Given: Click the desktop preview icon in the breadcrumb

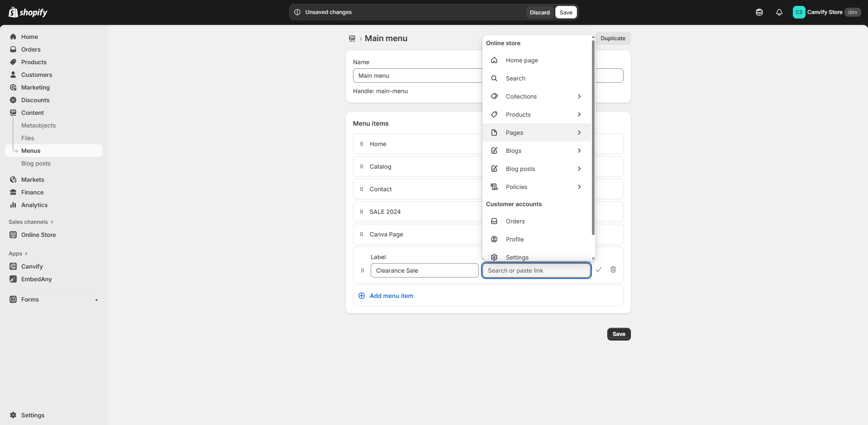Looking at the screenshot, I should pos(352,38).
